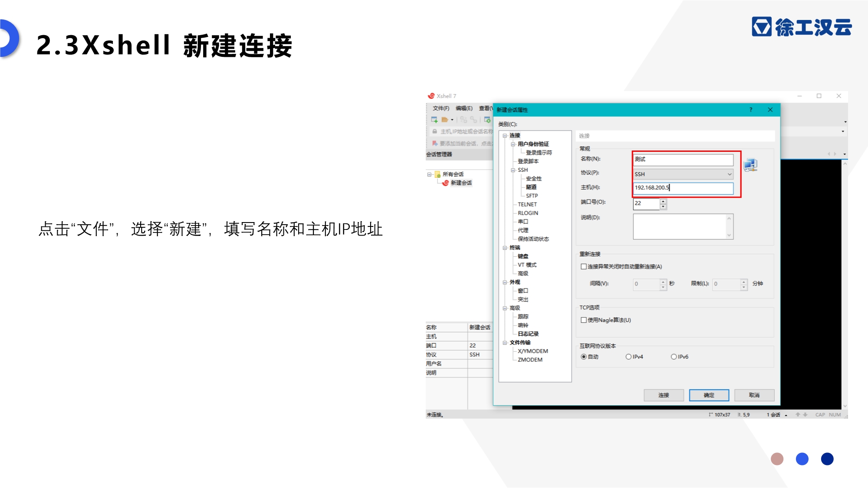Viewport: 868px width, 488px height.
Task: Click the new session toolbar icon
Action: (434, 120)
